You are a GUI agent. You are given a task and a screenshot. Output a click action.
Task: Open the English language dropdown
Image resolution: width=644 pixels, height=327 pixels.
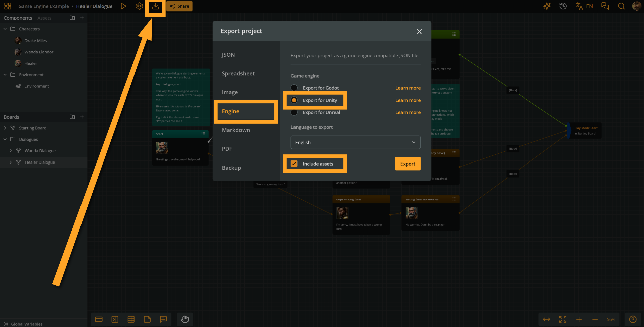click(x=356, y=142)
